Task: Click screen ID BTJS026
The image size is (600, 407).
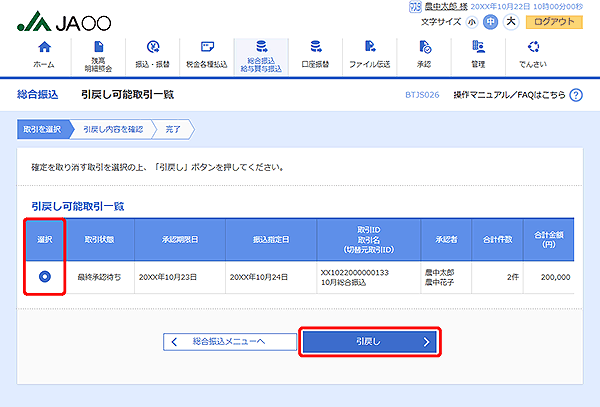Action: click(x=422, y=95)
